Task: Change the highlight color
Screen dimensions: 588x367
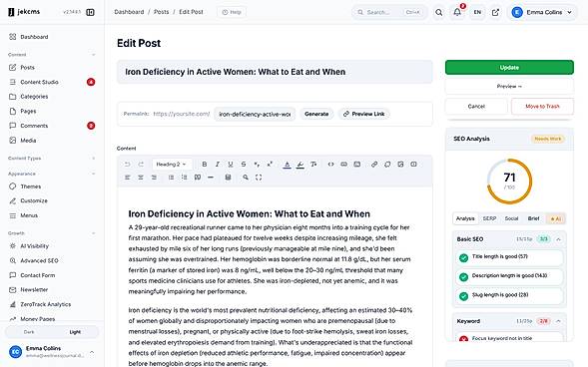Action: pyautogui.click(x=300, y=165)
